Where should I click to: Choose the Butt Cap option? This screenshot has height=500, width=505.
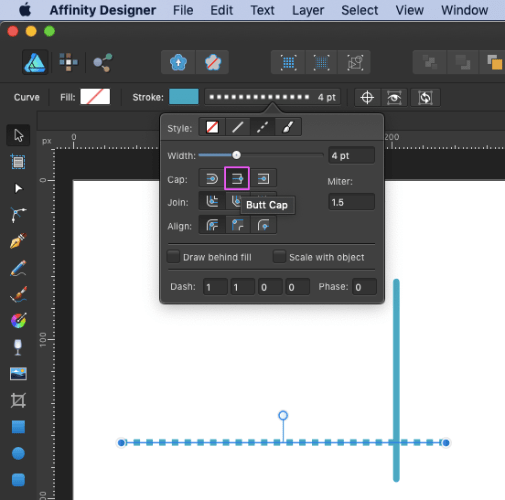[x=237, y=179]
